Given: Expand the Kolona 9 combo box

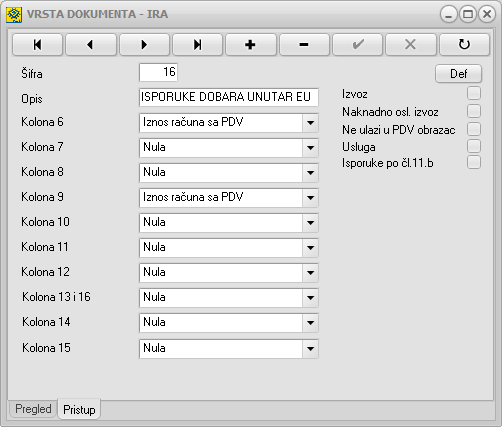Looking at the screenshot, I should point(310,198).
